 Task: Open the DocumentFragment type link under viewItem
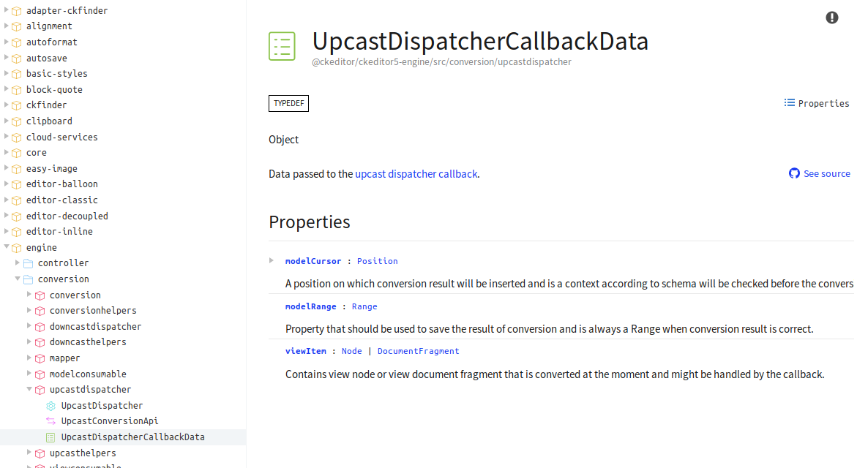pyautogui.click(x=418, y=350)
